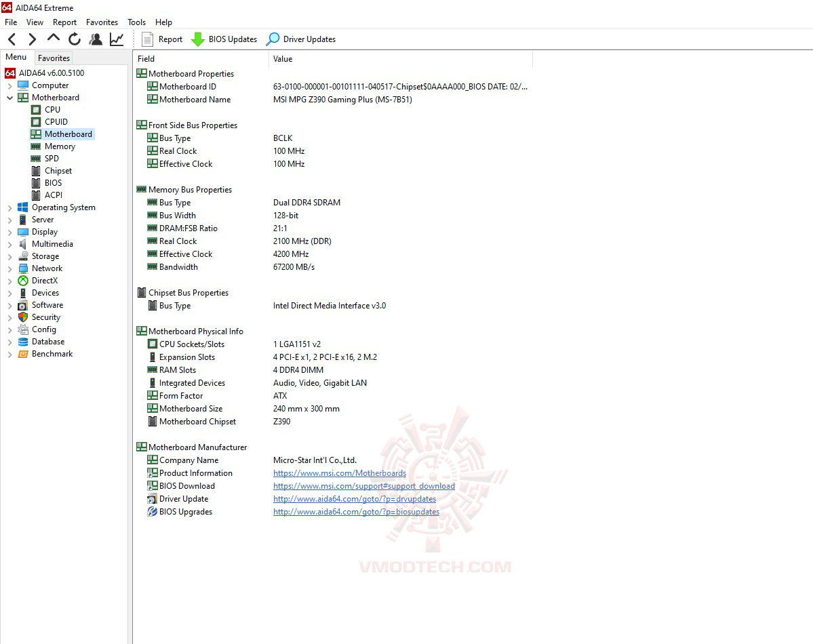Select the Motherboard Name field row
Image resolution: width=813 pixels, height=644 pixels.
coord(332,100)
